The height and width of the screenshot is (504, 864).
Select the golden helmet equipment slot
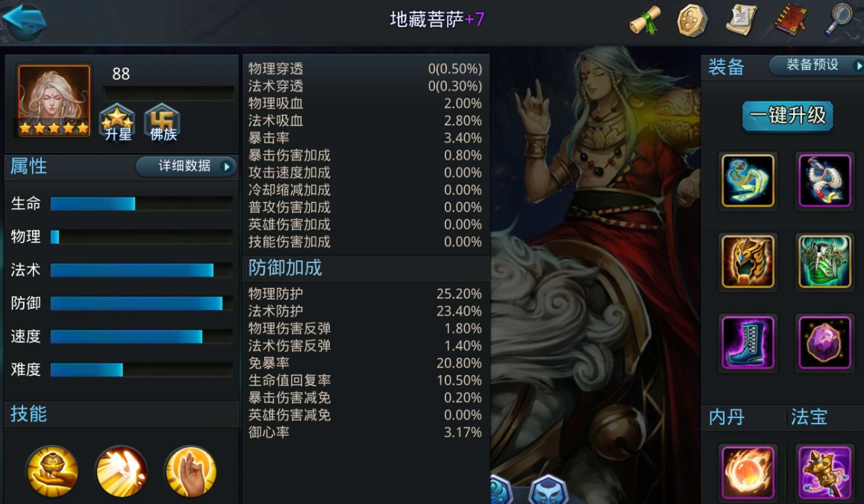click(748, 261)
